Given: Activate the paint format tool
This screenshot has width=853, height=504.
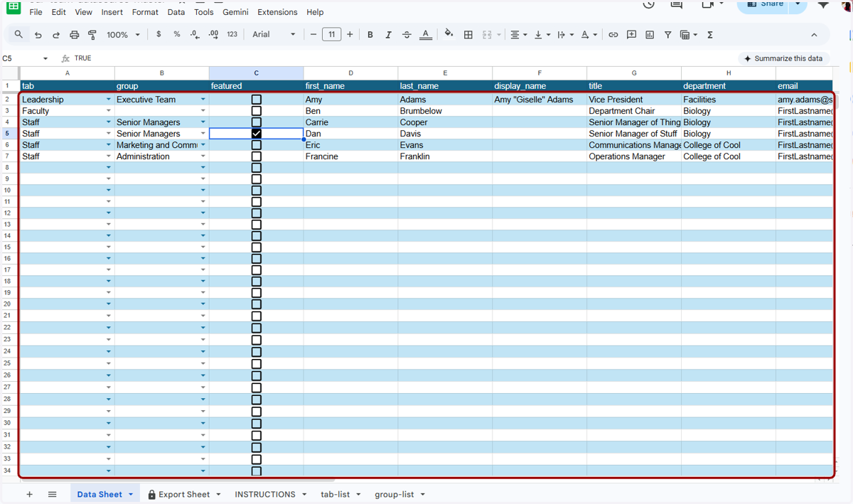Looking at the screenshot, I should (92, 34).
